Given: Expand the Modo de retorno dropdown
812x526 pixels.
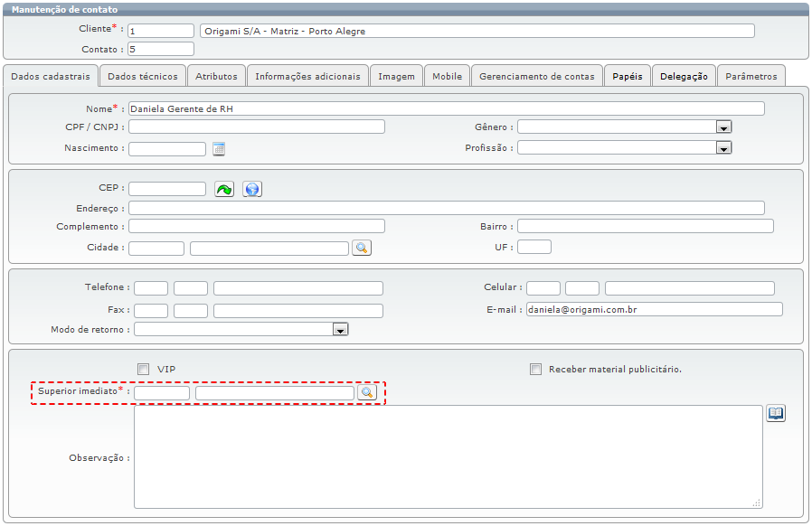Looking at the screenshot, I should [340, 331].
